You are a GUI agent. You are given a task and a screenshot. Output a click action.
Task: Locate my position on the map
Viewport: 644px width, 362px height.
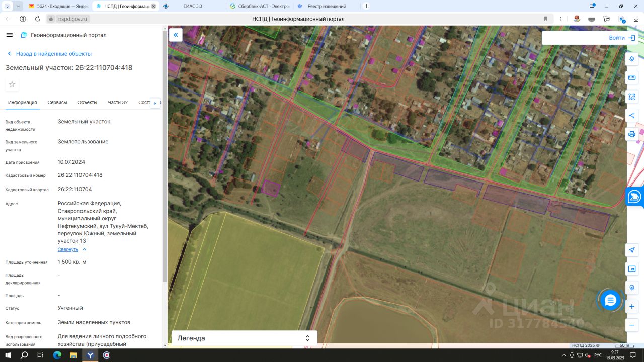click(632, 250)
